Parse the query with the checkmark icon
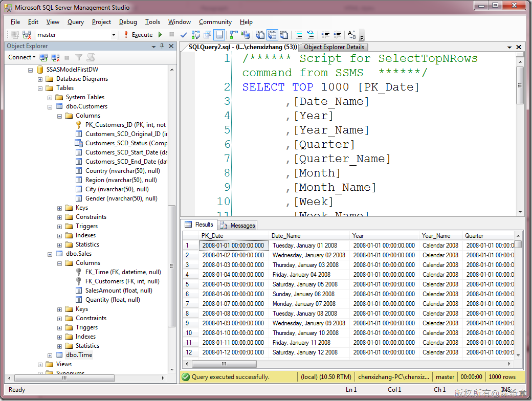 tap(184, 35)
